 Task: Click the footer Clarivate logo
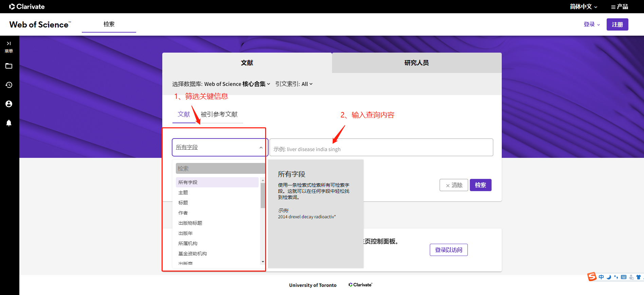(361, 285)
